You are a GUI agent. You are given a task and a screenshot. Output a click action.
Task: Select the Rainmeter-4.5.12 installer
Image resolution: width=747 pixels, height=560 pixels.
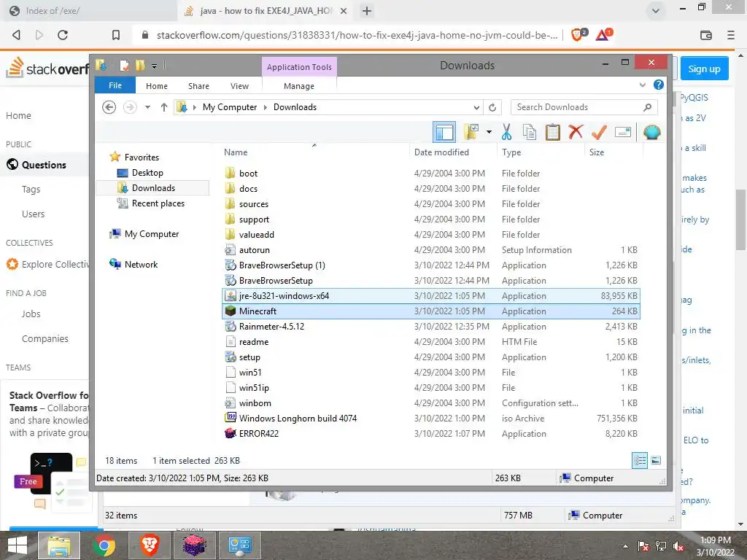point(430,326)
